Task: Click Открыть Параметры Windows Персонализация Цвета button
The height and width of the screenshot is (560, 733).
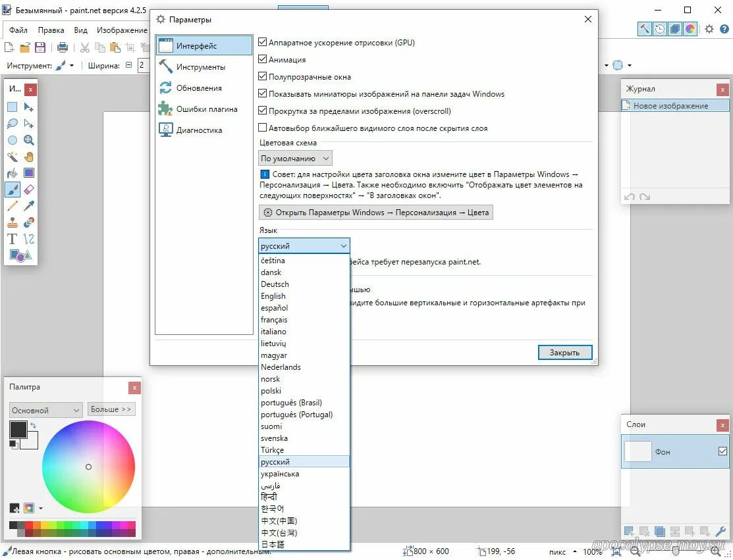Action: tap(376, 213)
